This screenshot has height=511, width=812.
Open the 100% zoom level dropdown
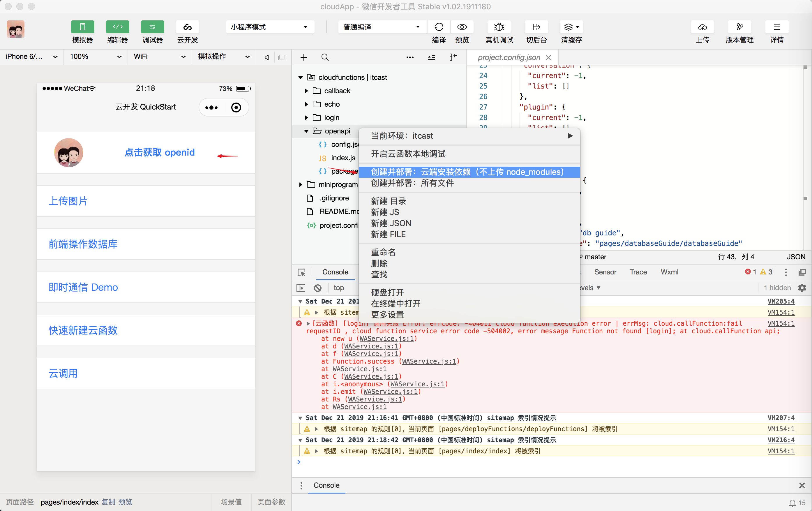click(x=96, y=57)
